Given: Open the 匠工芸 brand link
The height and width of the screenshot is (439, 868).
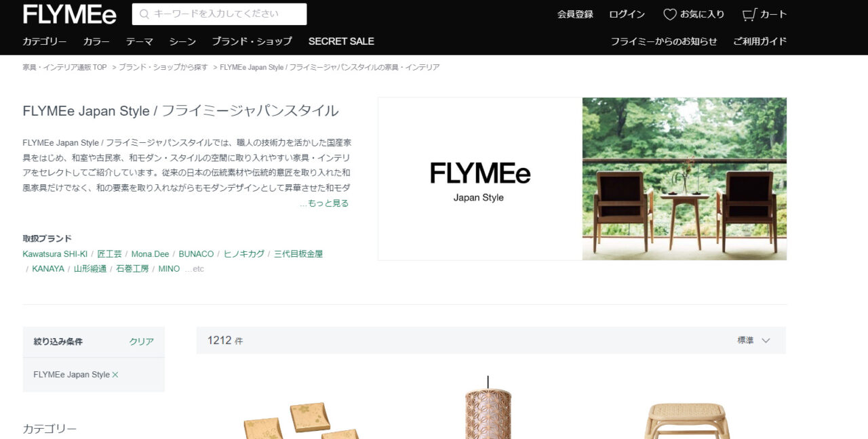Looking at the screenshot, I should pos(110,254).
